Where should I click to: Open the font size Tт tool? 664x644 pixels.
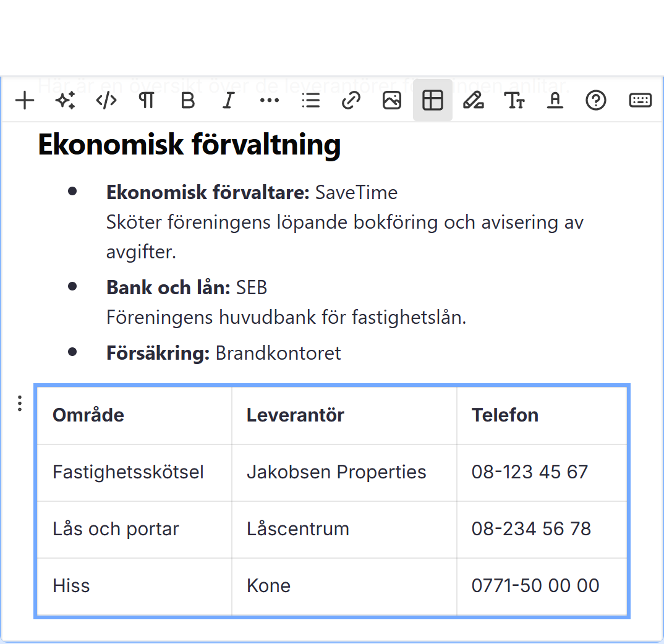pyautogui.click(x=514, y=100)
